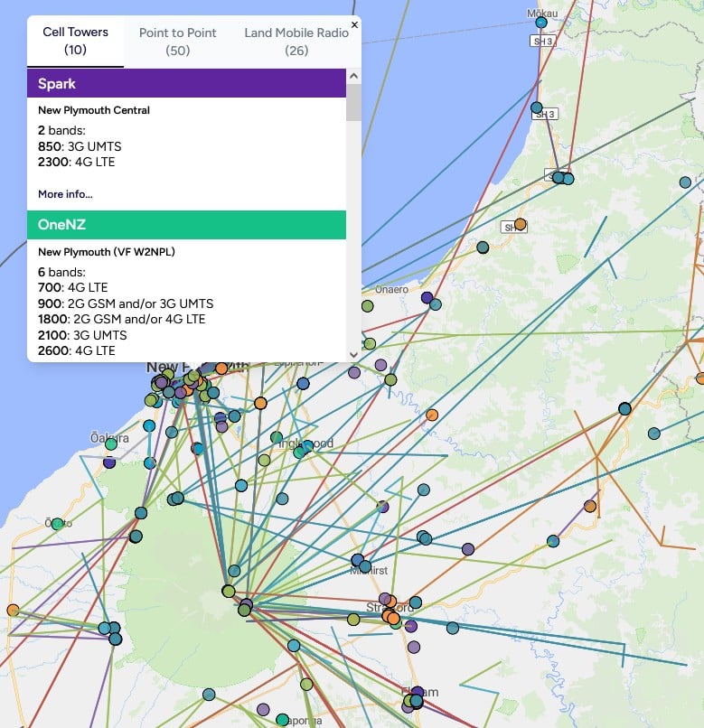Select the purple marker near Onaero
Viewport: 704px width, 728px height.
point(427,297)
